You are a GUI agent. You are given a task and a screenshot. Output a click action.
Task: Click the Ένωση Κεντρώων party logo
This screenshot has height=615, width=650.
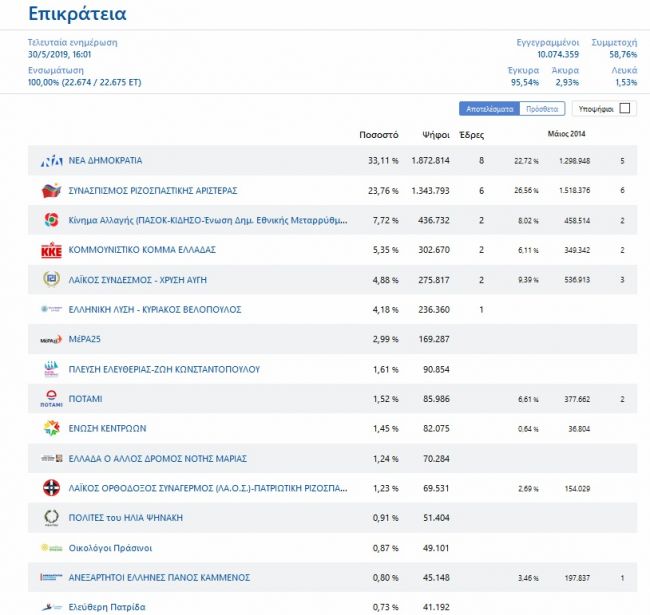pyautogui.click(x=51, y=428)
